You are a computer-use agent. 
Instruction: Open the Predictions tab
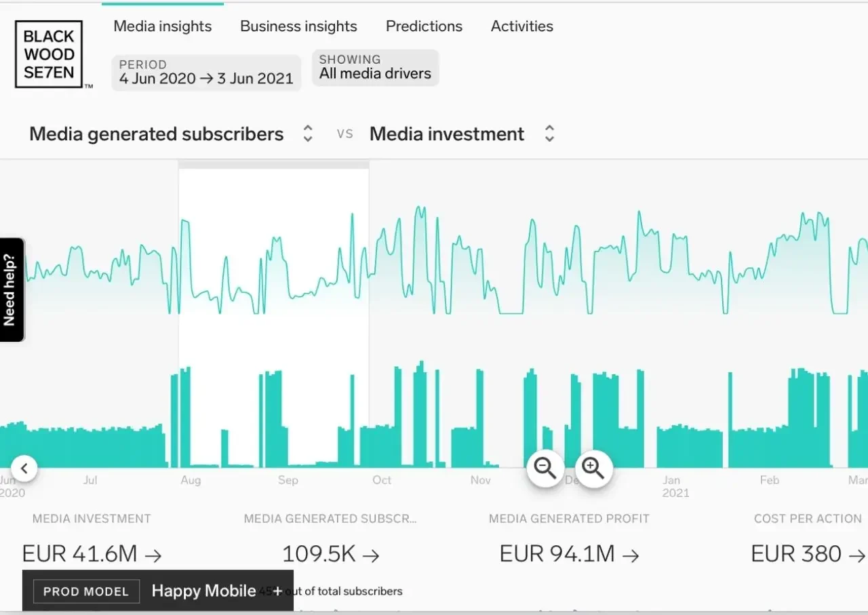[x=424, y=26]
